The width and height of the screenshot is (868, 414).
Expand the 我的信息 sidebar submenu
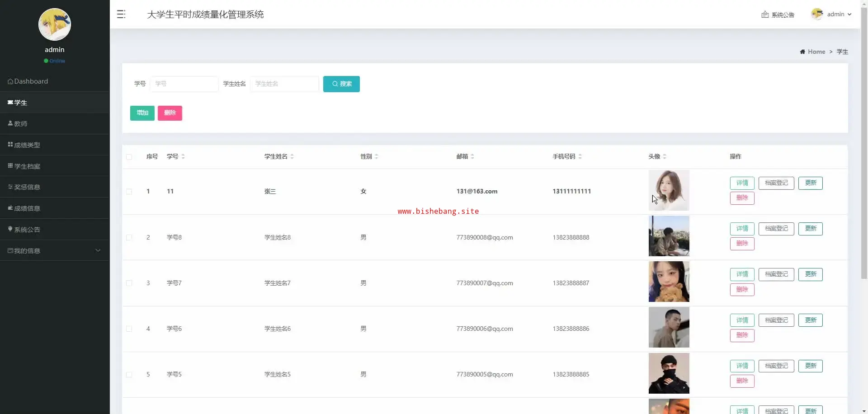[55, 250]
